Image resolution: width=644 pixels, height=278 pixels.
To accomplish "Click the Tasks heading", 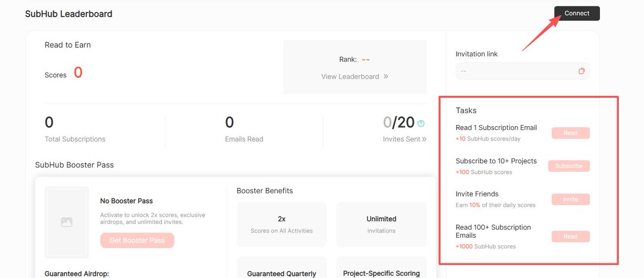I will [466, 110].
